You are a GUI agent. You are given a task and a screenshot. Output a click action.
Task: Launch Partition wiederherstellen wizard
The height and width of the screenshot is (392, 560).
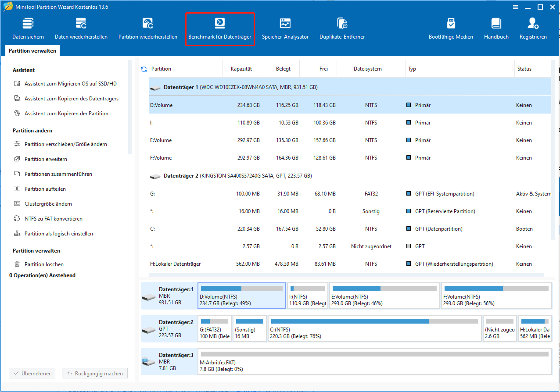point(148,29)
